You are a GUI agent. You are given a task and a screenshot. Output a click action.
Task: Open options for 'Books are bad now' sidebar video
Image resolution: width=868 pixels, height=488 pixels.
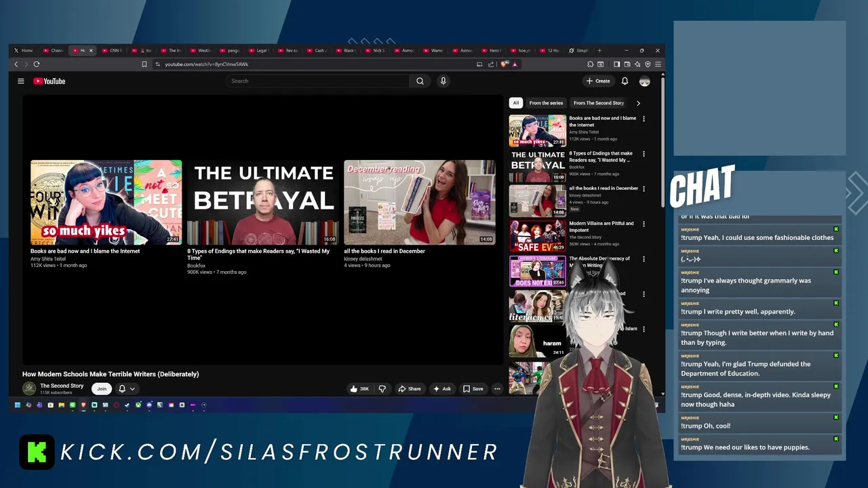click(x=644, y=119)
